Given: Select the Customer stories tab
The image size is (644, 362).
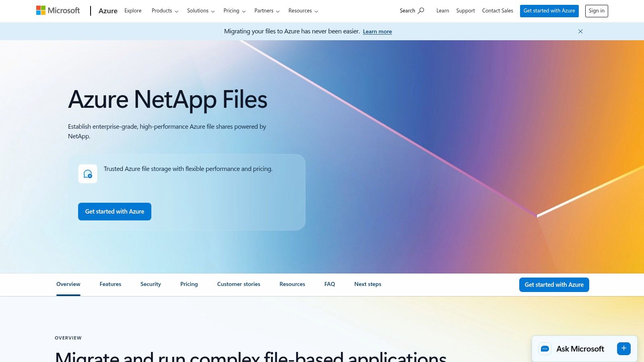Looking at the screenshot, I should [238, 284].
